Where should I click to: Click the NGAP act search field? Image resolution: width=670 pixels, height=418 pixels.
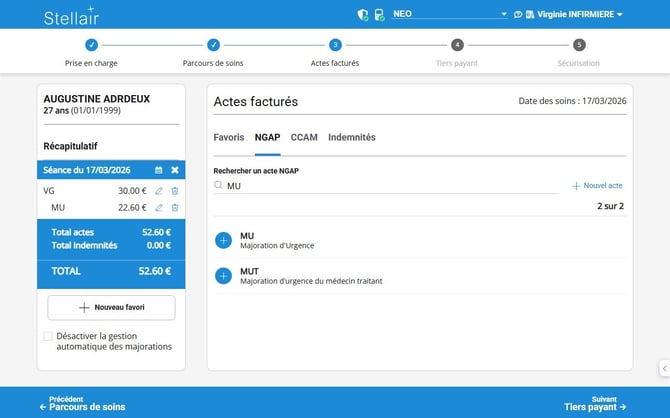[390, 186]
